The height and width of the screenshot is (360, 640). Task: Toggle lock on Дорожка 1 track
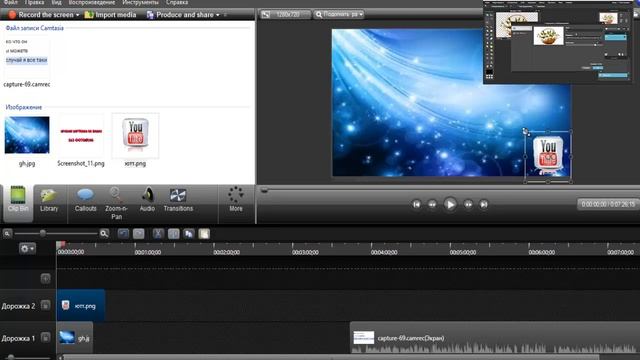point(45,338)
